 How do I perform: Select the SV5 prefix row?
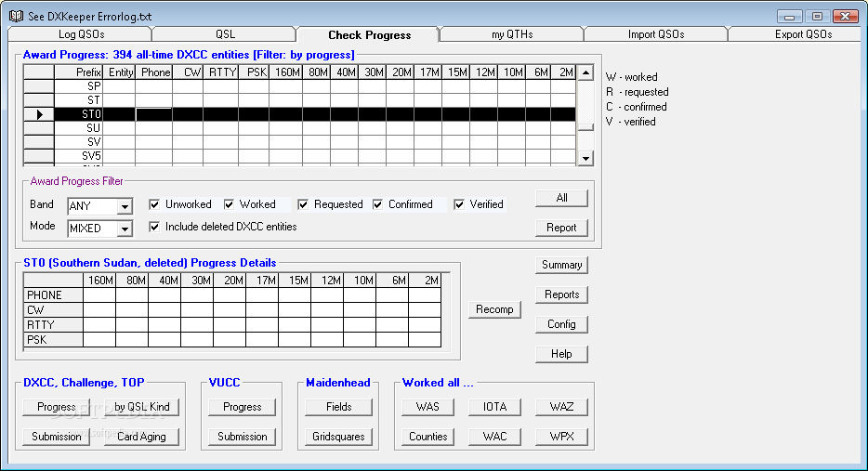(x=299, y=155)
